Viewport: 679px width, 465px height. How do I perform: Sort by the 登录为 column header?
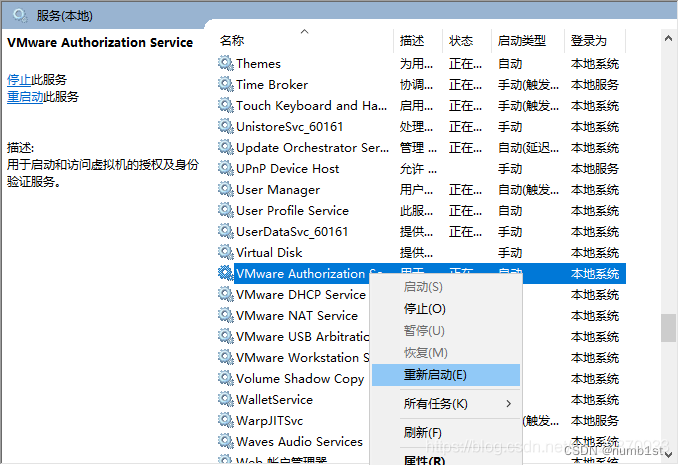(x=595, y=41)
